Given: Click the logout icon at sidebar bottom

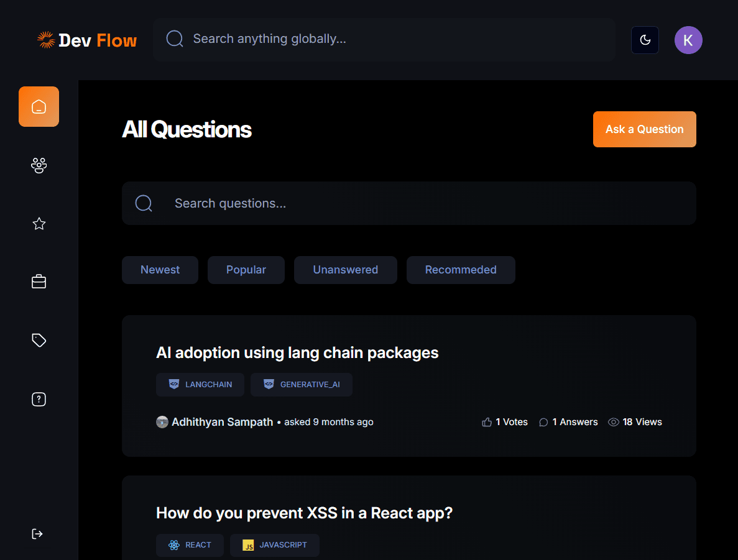Looking at the screenshot, I should tap(37, 534).
